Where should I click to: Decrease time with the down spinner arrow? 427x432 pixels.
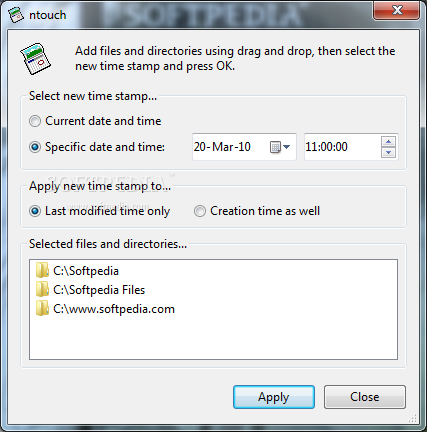(388, 153)
